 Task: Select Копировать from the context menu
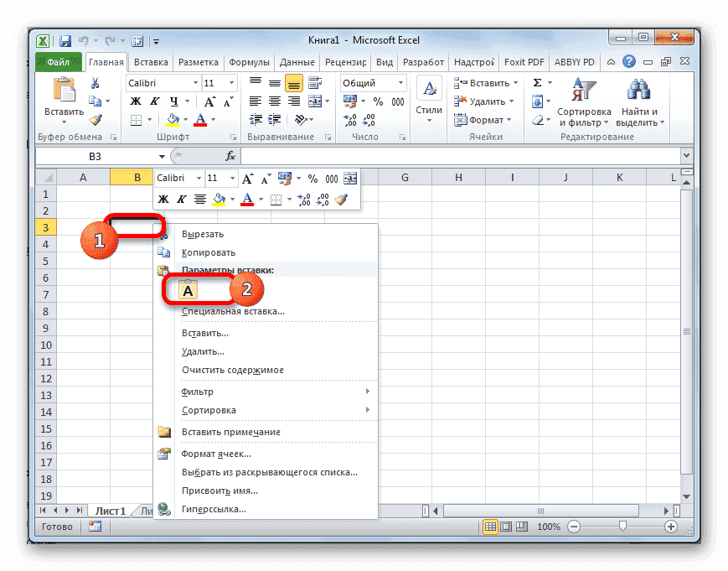(x=209, y=252)
